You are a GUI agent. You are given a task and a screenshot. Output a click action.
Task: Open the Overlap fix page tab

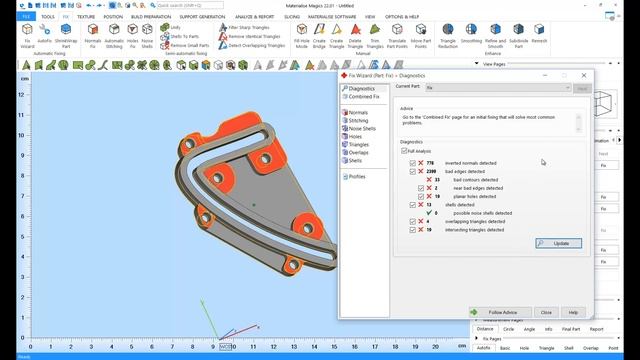(590, 348)
